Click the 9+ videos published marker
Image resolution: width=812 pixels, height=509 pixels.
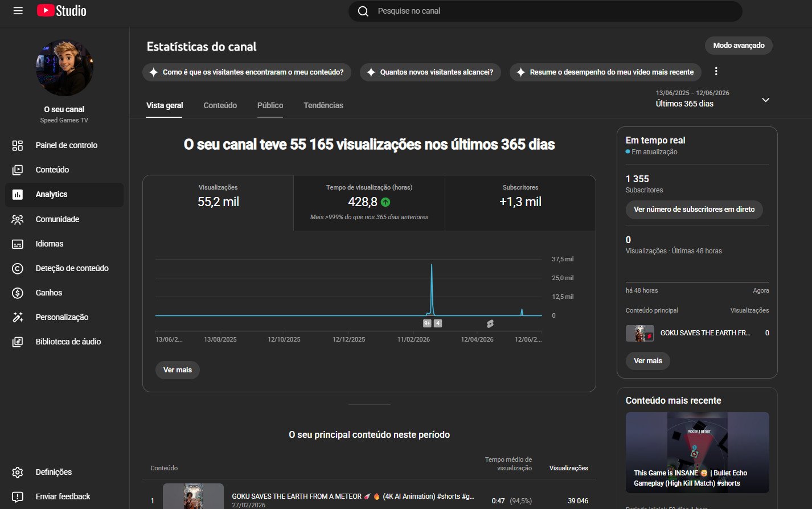427,323
